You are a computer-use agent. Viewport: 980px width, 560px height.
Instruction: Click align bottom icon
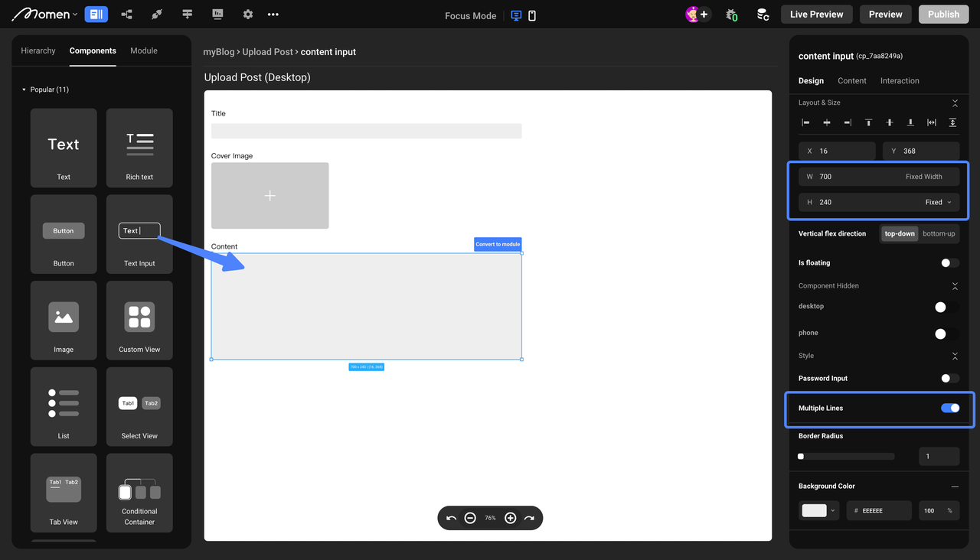click(x=910, y=122)
